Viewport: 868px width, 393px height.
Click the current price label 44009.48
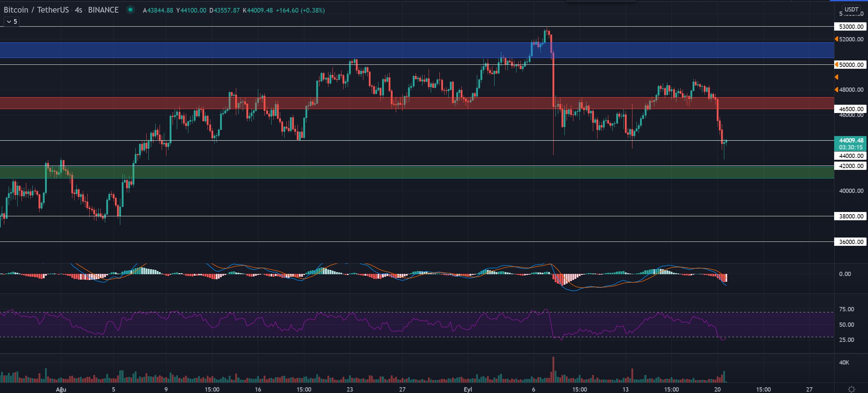tap(850, 140)
